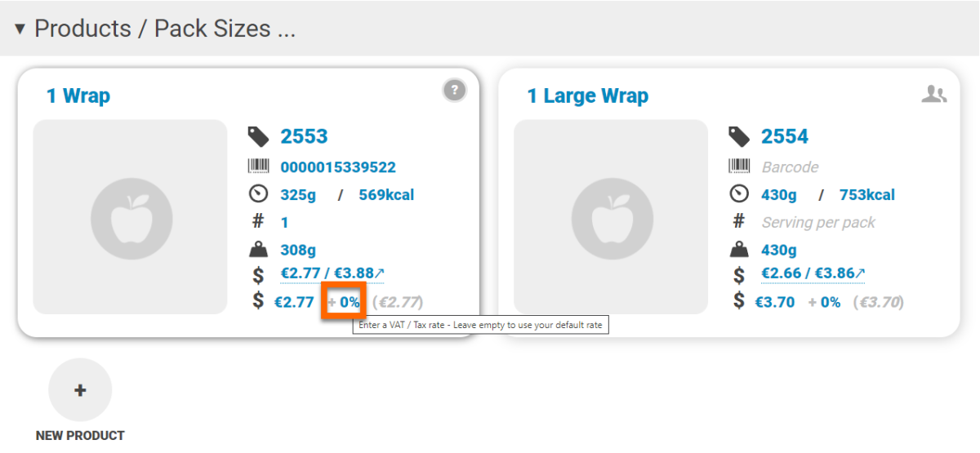Viewport: 980px width, 453px height.
Task: Edit the 753kcal value on 1 Large Wrap
Action: coord(866,195)
